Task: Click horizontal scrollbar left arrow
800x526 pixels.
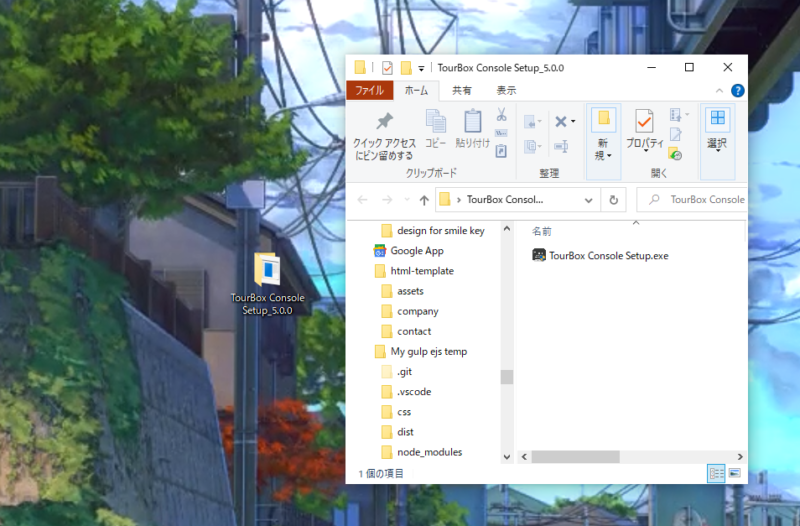Action: pyautogui.click(x=524, y=457)
